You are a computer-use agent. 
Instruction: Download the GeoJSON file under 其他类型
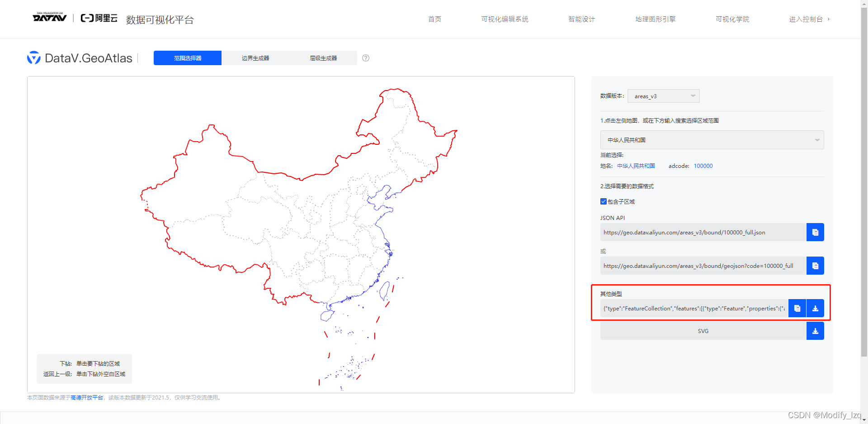(x=816, y=308)
